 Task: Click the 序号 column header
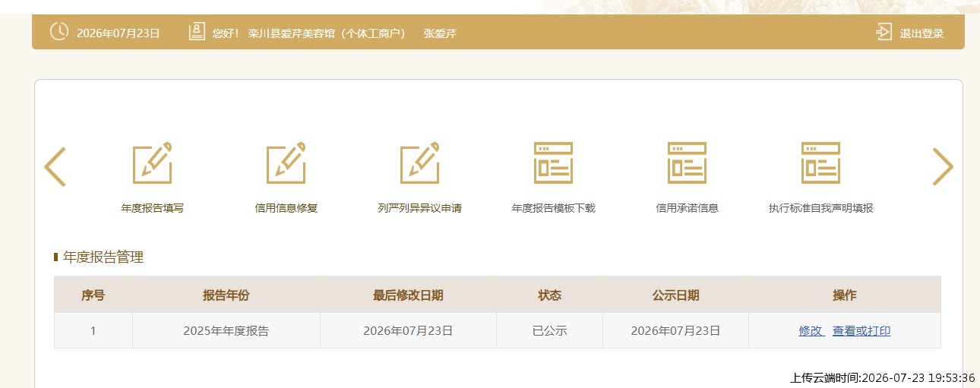93,295
